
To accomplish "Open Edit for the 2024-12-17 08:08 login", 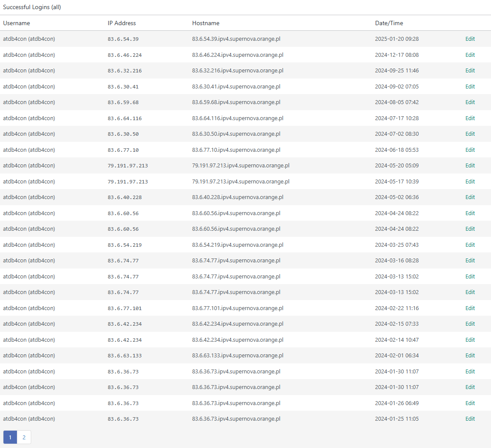I will [x=470, y=55].
